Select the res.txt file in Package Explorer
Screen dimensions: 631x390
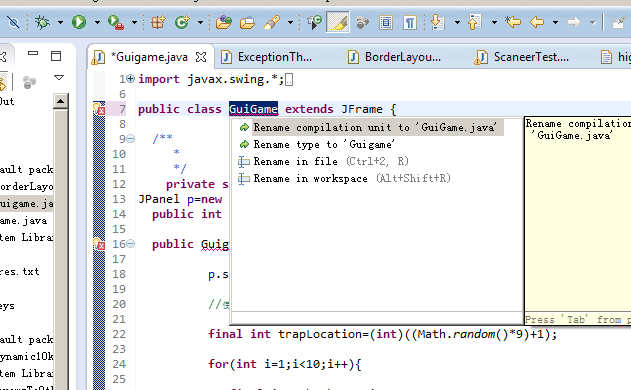tap(20, 272)
